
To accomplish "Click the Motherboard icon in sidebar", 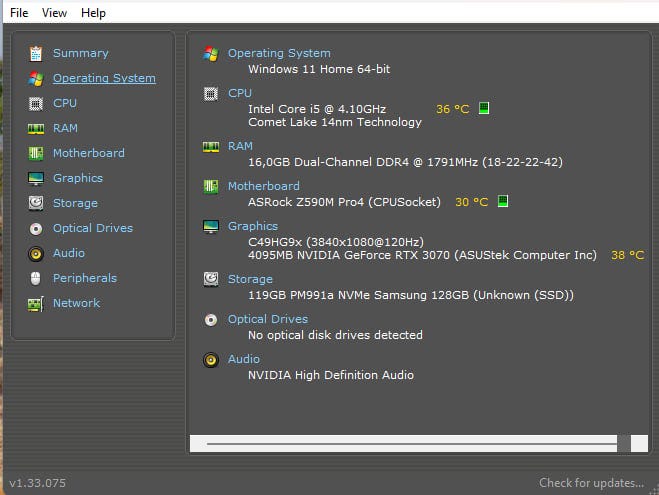I will pyautogui.click(x=36, y=153).
